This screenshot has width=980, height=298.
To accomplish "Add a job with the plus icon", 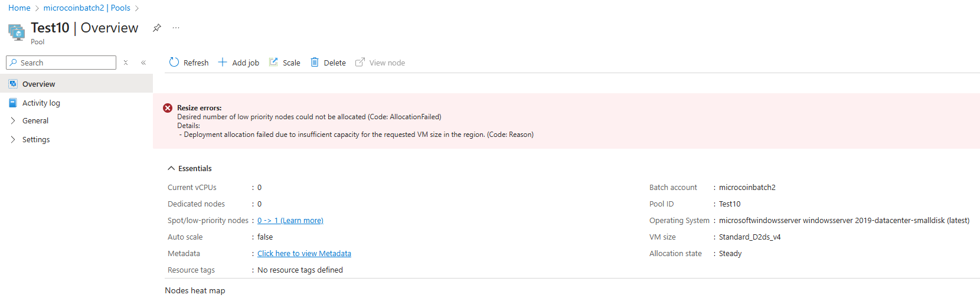I will [223, 63].
